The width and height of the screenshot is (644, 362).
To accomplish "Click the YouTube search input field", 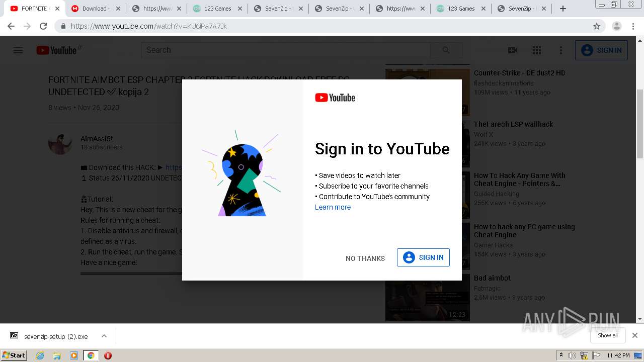I will tap(286, 50).
